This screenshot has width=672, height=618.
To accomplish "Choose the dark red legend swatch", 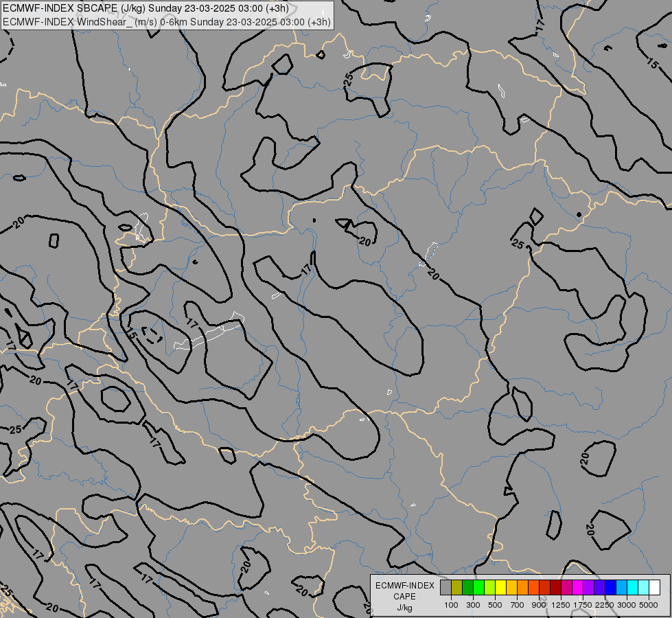I will click(x=555, y=587).
